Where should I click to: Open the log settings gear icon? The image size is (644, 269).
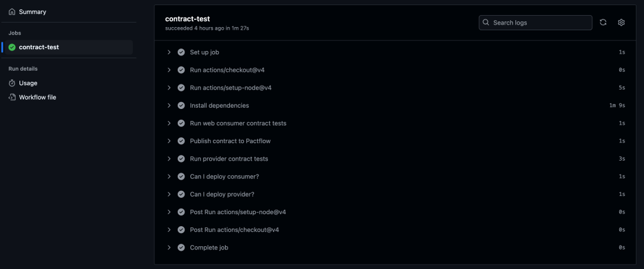pos(621,23)
